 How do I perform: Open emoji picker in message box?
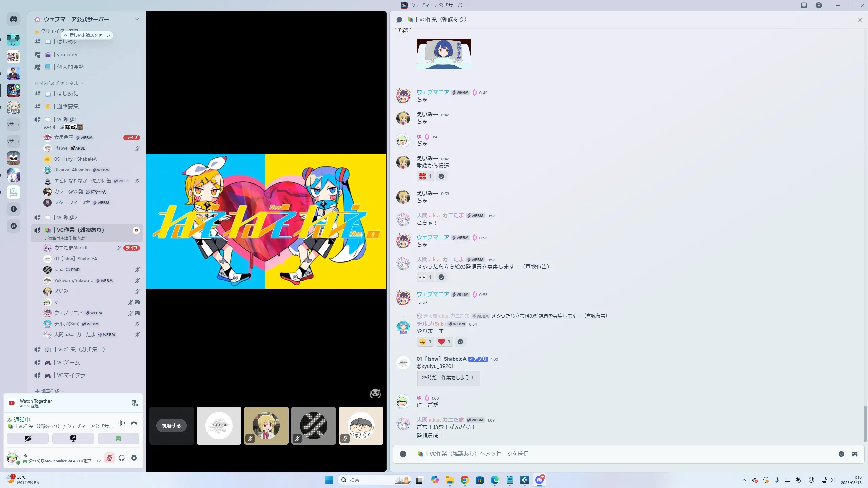[841, 454]
